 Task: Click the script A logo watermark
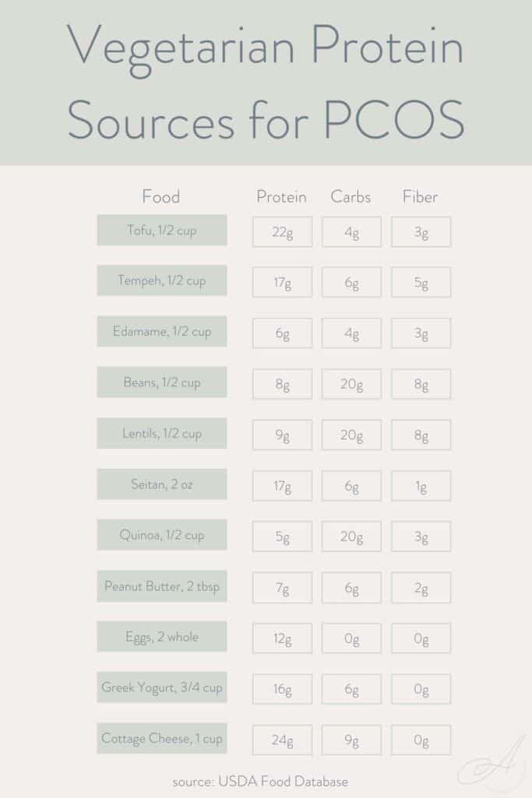[x=483, y=761]
